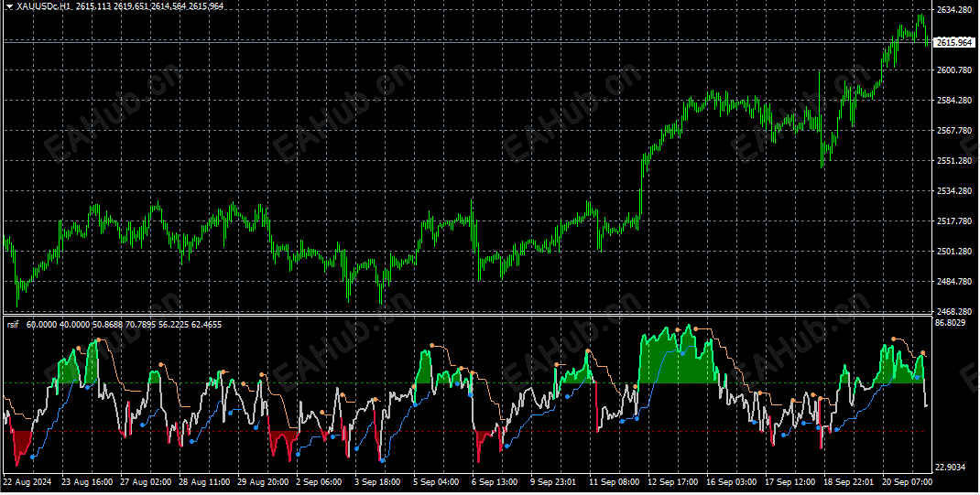Click the 27 Aug 02:00 time label
This screenshot has width=980, height=495.
(x=146, y=482)
